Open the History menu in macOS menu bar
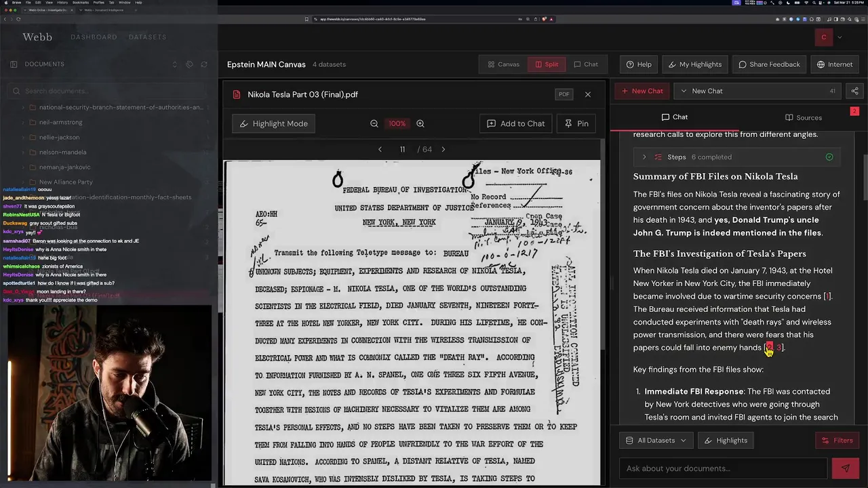Image resolution: width=868 pixels, height=488 pixels. point(62,3)
